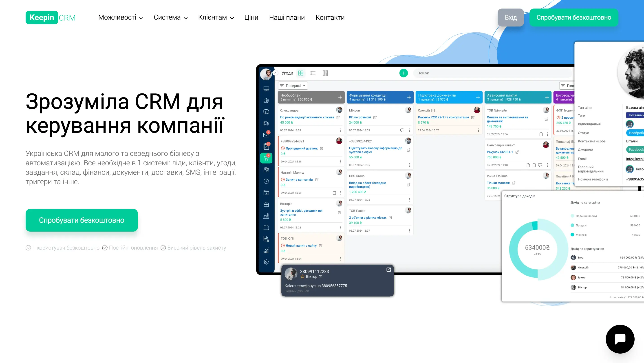Expand the incoming call popup icon
The image size is (644, 363).
[388, 269]
